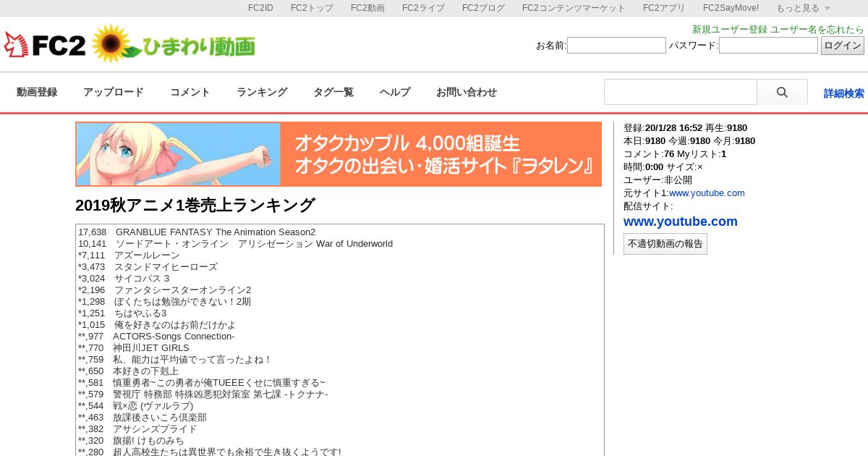The image size is (868, 456).
Task: Select the 私、能力は平均値で line
Action: (x=176, y=360)
